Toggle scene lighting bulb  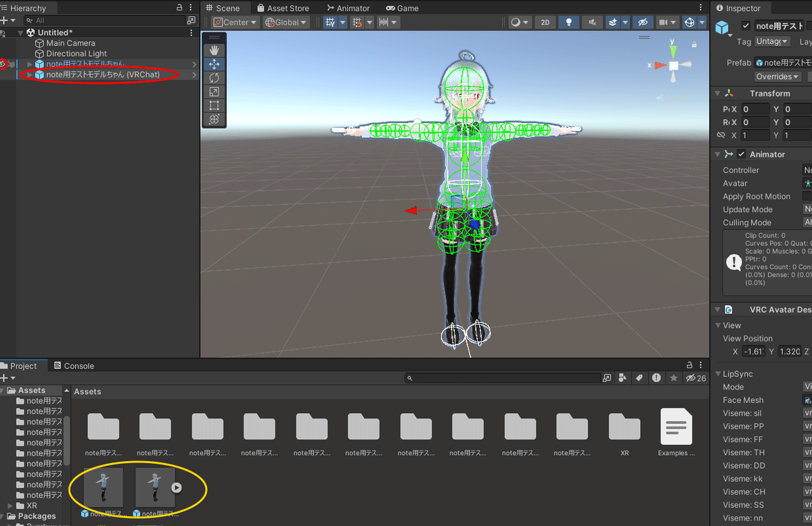569,22
